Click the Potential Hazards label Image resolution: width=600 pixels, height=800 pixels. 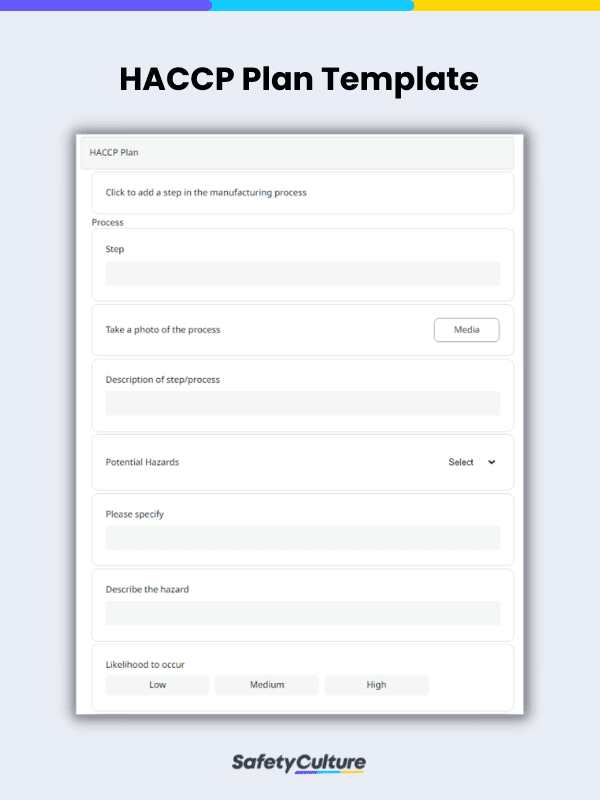tap(142, 462)
